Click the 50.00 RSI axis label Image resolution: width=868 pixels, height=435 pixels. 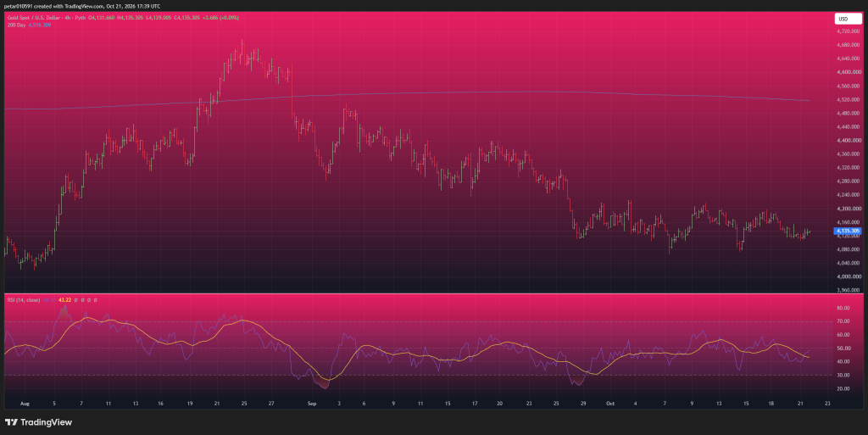point(843,349)
